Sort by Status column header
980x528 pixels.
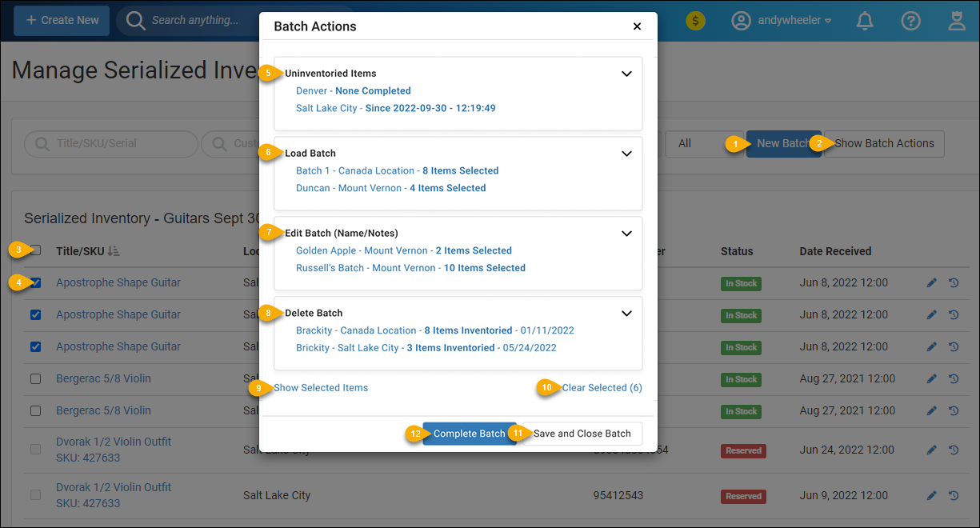(737, 251)
